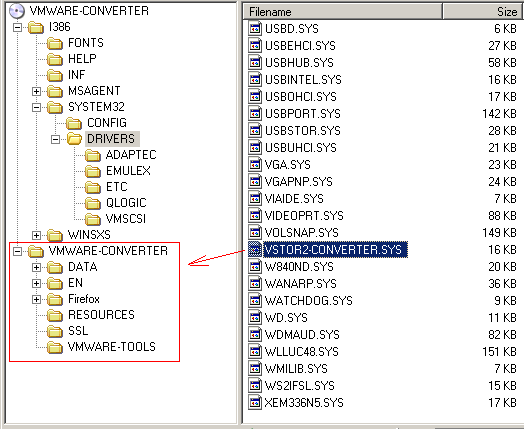Collapse the lower VMWARE-CONVERTER folder node
The width and height of the screenshot is (524, 429).
pyautogui.click(x=17, y=251)
